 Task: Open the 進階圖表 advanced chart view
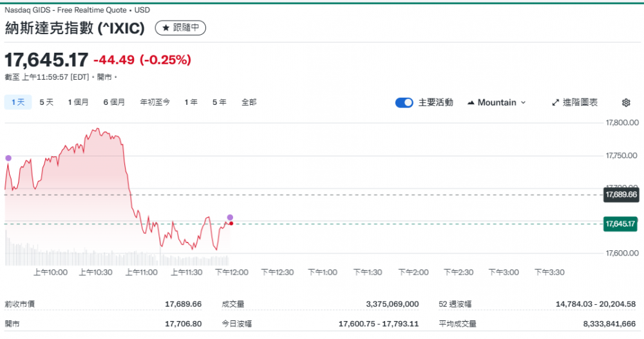(574, 103)
